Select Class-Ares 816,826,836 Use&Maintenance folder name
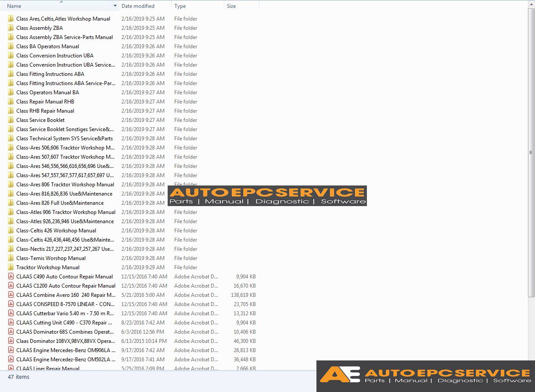 click(64, 194)
